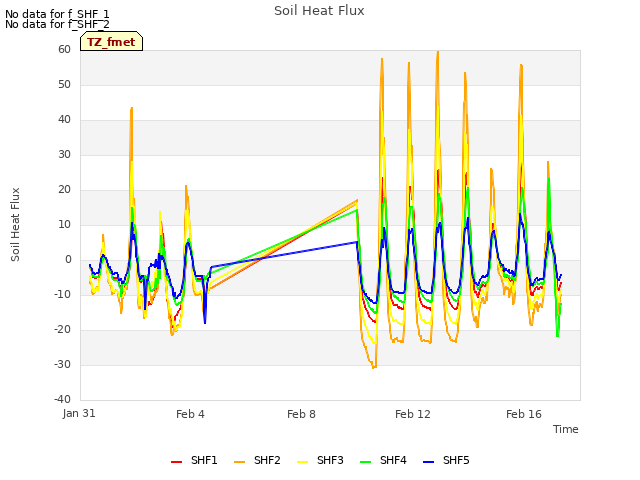
Task: Click the 'No data for f_SHF_1' message
Action: pyautogui.click(x=57, y=14)
